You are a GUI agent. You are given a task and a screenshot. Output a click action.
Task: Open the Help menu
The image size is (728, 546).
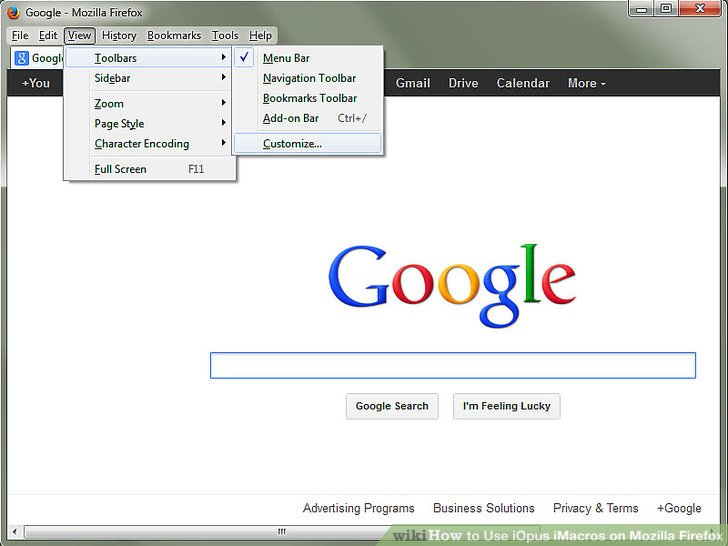(x=260, y=35)
